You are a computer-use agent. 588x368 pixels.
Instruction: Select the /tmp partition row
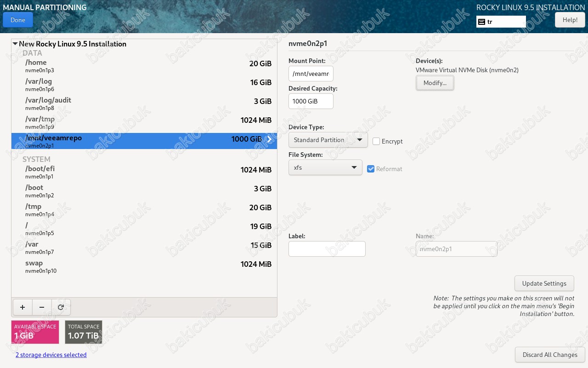[x=144, y=210]
